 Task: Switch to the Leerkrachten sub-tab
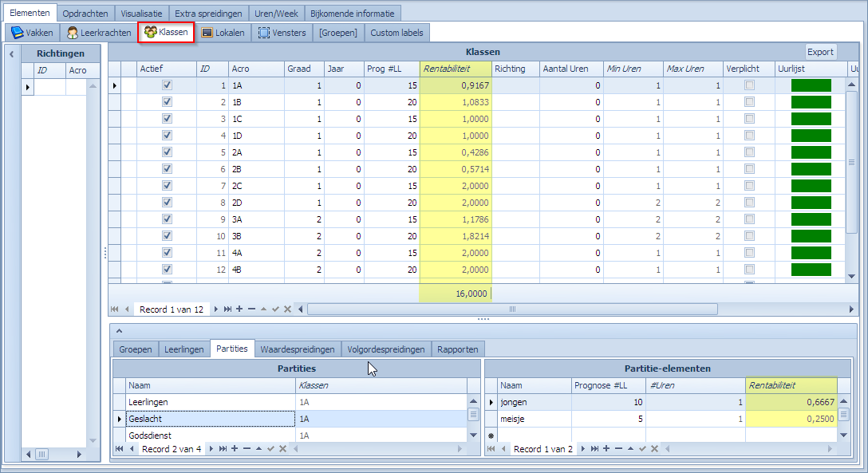99,33
